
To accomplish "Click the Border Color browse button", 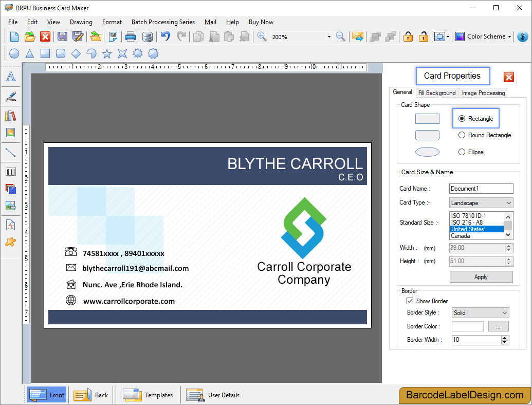I will (499, 326).
